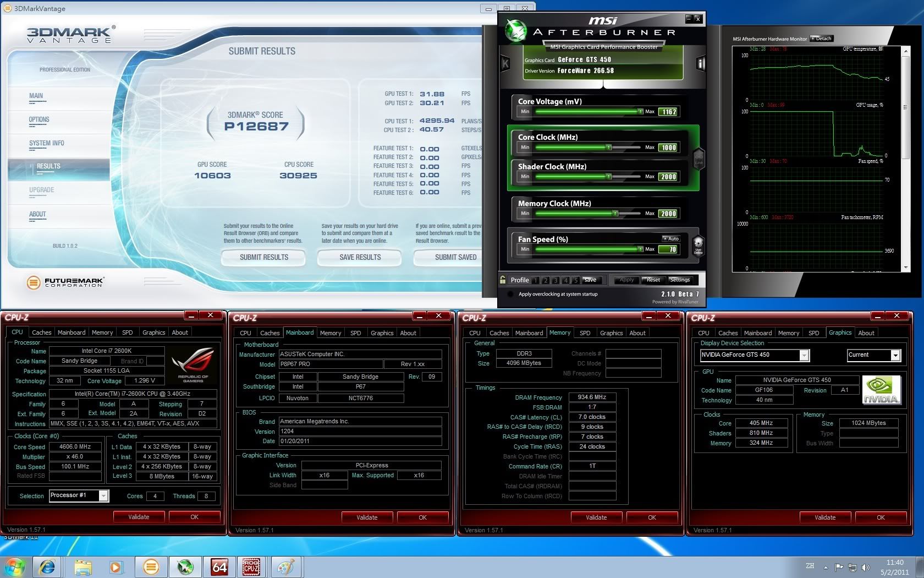
Task: Open Afterburner Settings
Action: coord(680,280)
